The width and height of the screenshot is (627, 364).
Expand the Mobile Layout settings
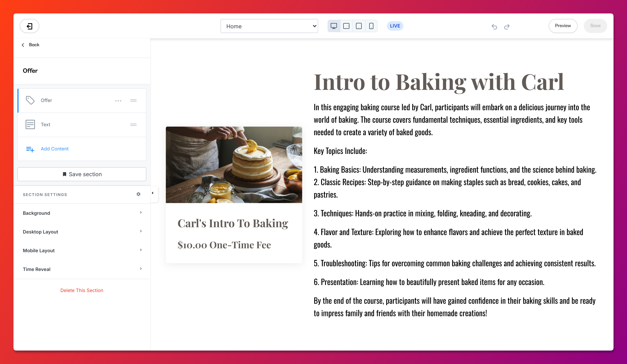[82, 250]
